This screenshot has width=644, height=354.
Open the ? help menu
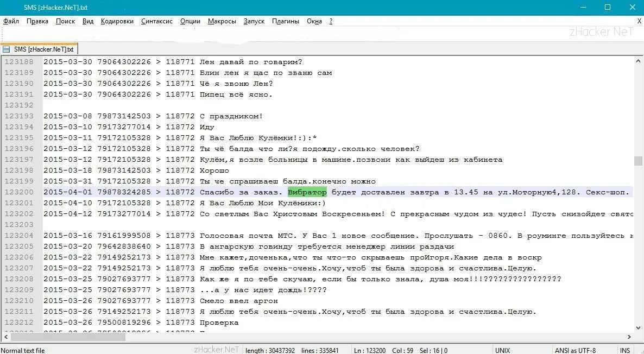coord(331,21)
